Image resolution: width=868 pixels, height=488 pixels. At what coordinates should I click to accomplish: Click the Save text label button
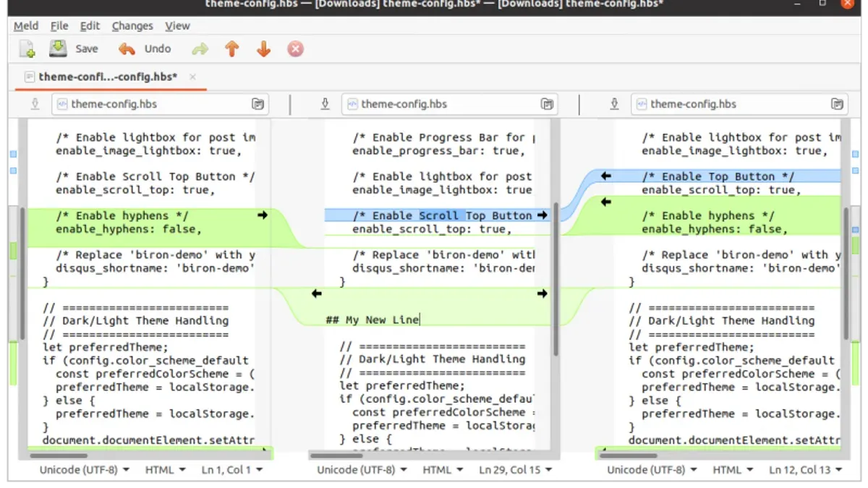click(87, 49)
